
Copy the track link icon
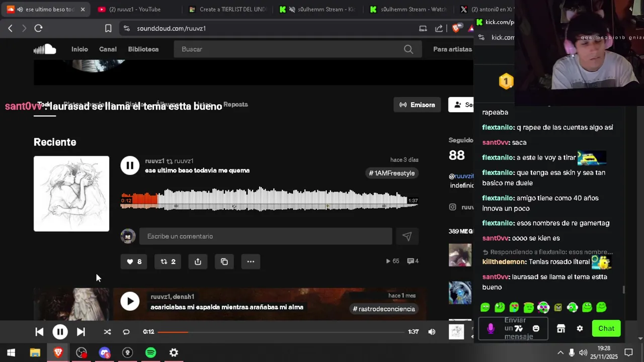(224, 261)
